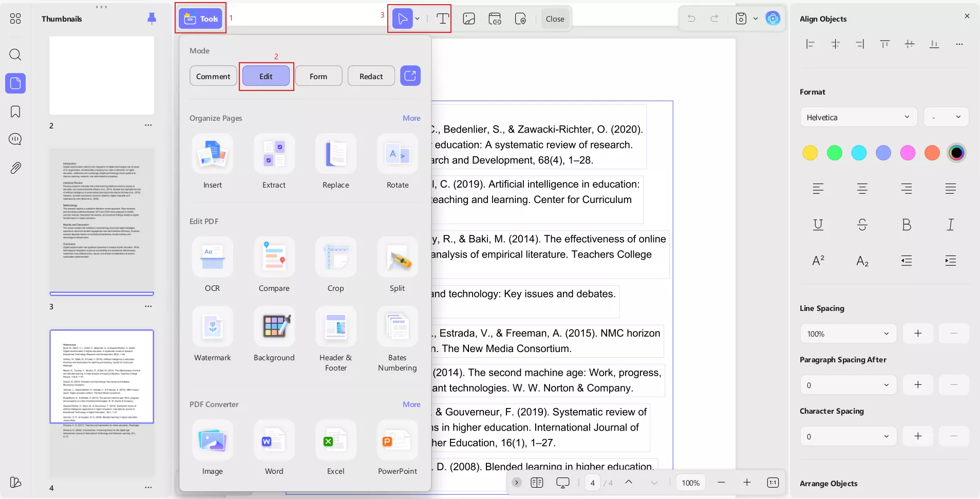Expand the Character Spacing dropdown
The width and height of the screenshot is (980, 499).
(x=848, y=436)
